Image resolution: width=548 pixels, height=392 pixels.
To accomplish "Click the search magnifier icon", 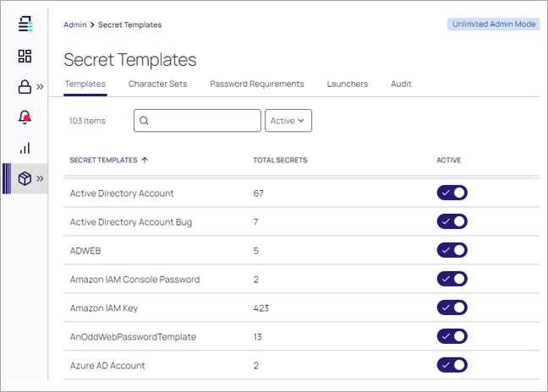I will [x=144, y=121].
